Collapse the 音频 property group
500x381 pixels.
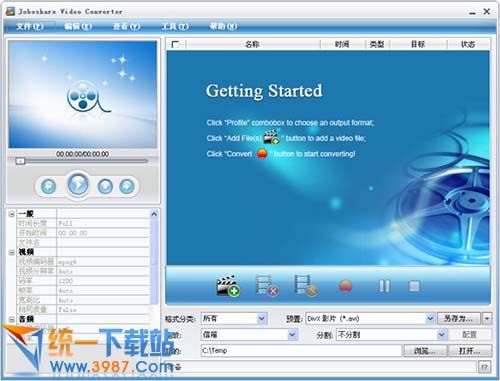12,319
